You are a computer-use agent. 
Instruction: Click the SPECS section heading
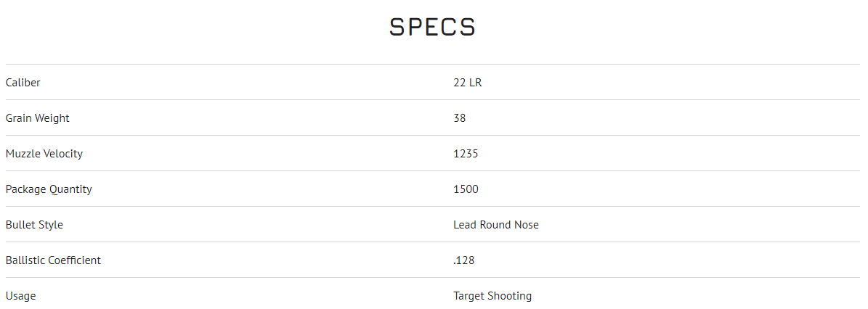[432, 28]
